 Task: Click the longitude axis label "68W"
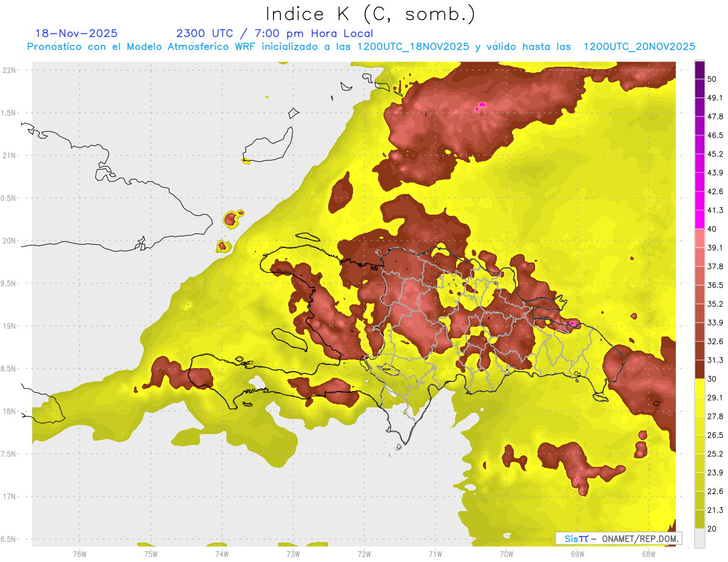(648, 554)
